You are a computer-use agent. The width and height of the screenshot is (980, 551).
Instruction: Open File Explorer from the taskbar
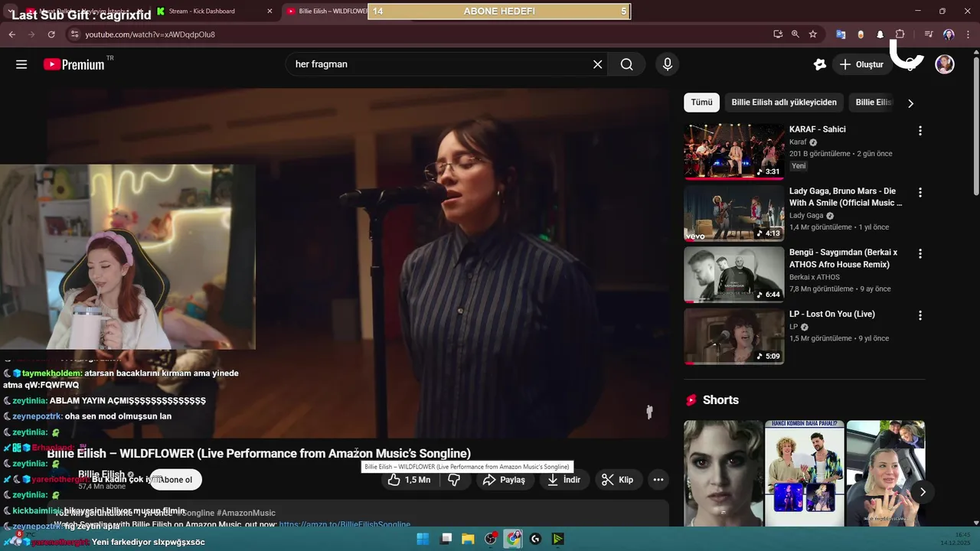pyautogui.click(x=468, y=539)
